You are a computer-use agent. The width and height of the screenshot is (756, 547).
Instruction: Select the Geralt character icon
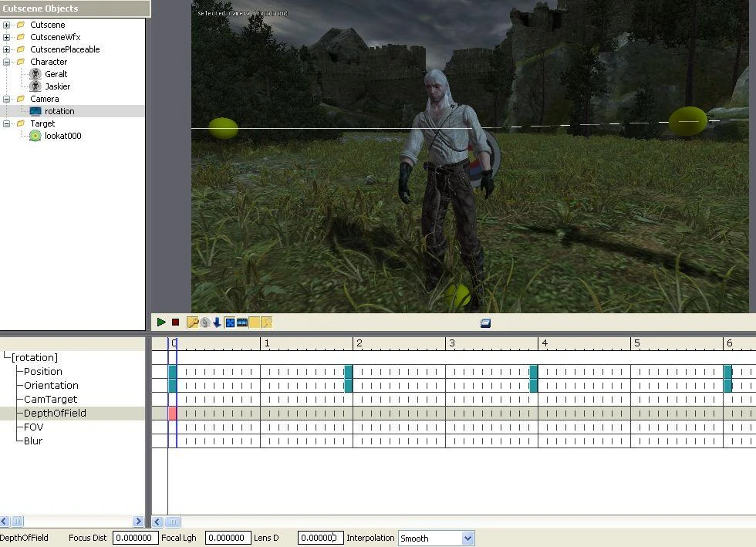click(35, 74)
